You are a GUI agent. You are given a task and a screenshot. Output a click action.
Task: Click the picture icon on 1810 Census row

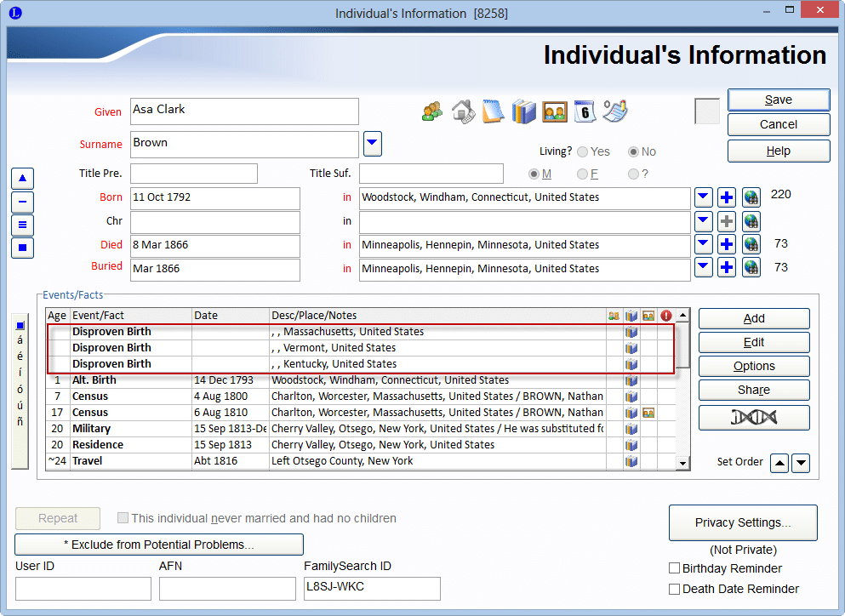pyautogui.click(x=648, y=413)
